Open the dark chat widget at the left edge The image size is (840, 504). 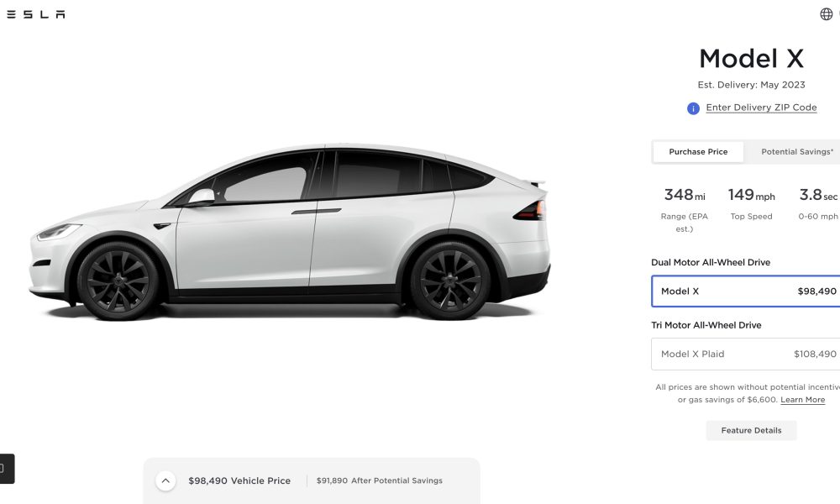point(7,469)
